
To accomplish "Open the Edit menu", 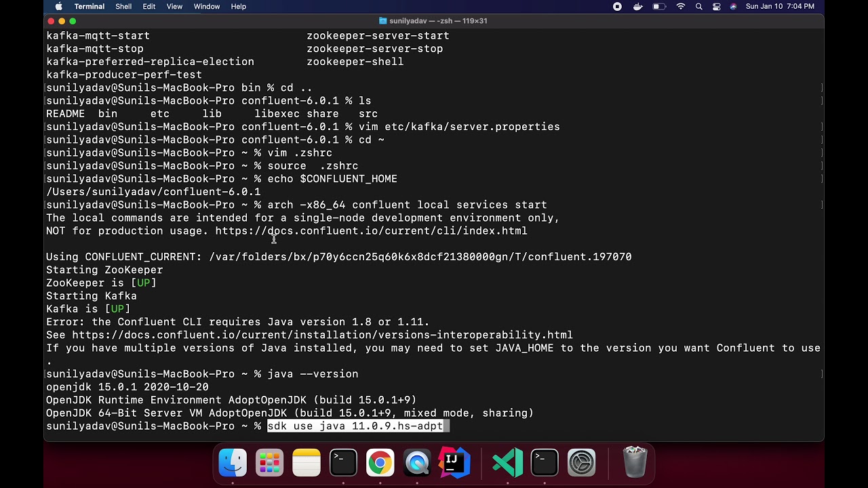I will click(149, 7).
